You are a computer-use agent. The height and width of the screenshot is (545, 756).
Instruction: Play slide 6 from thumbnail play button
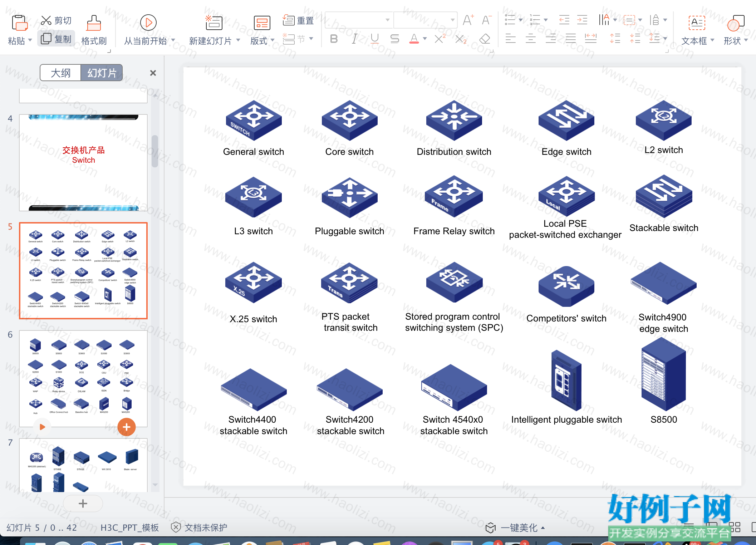click(x=42, y=427)
